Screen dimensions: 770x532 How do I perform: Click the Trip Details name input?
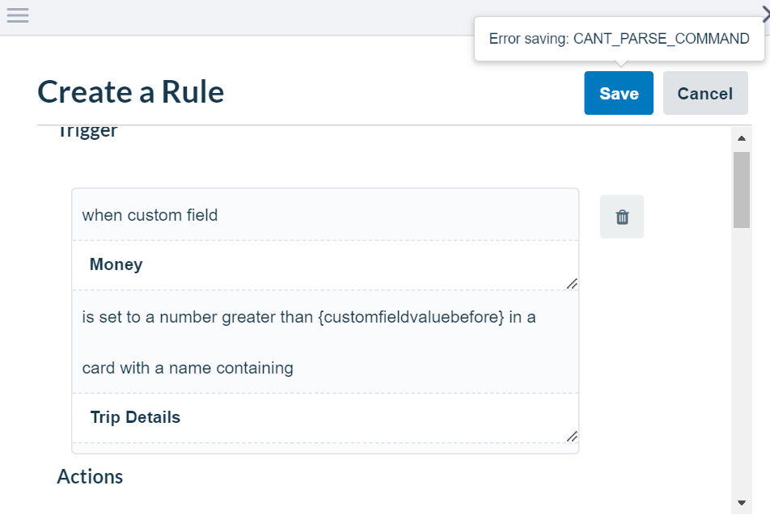[x=325, y=418]
